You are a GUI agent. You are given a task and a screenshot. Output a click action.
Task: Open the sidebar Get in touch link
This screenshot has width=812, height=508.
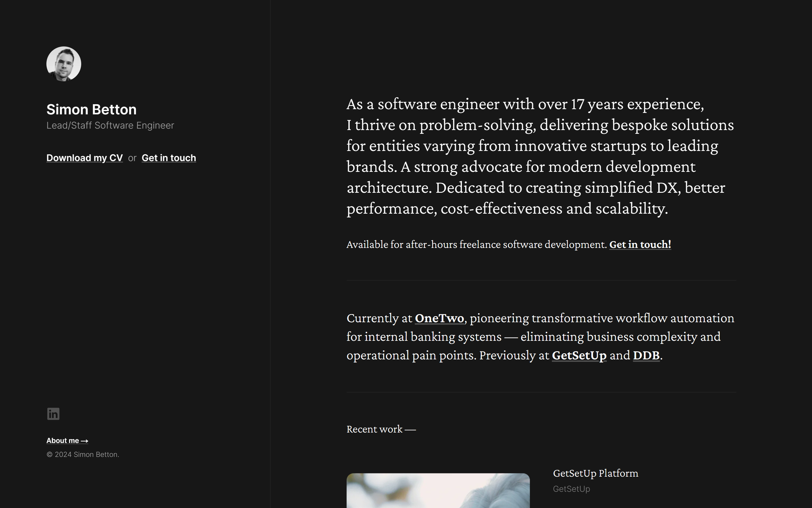pos(169,158)
